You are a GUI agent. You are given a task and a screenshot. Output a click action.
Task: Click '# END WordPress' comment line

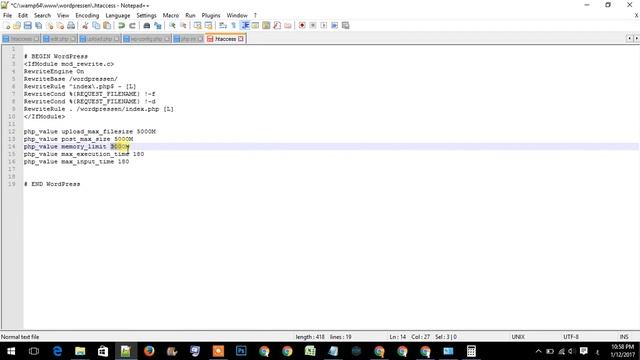(x=52, y=184)
